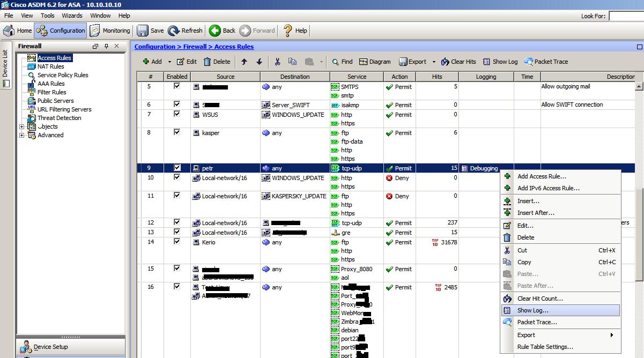Image resolution: width=644 pixels, height=358 pixels.
Task: Open the Paste dropdown arrow in toolbar
Action: [x=321, y=62]
